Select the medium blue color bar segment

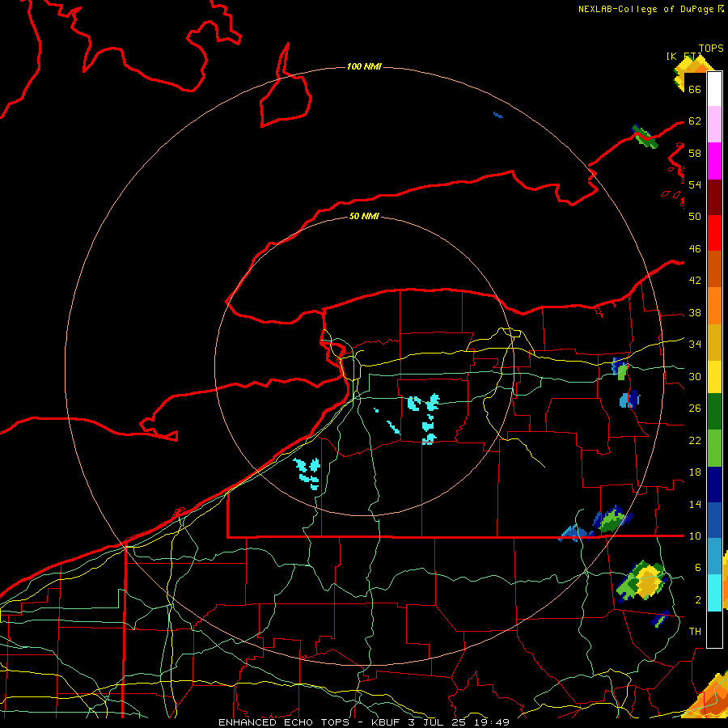[x=714, y=520]
